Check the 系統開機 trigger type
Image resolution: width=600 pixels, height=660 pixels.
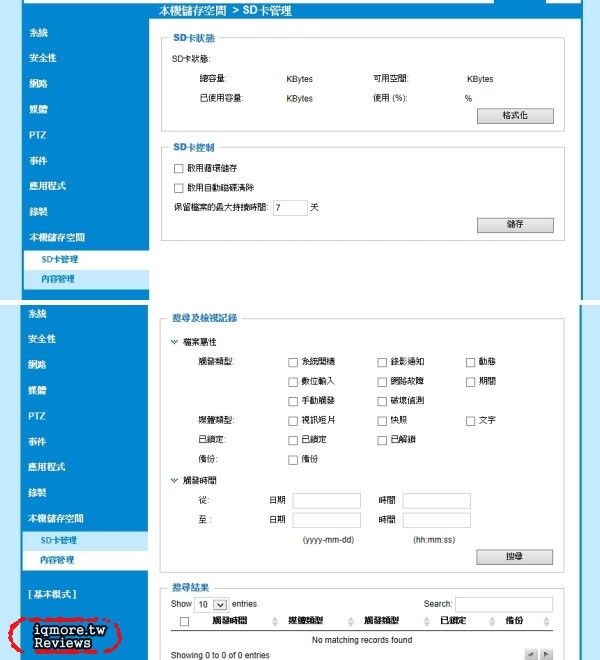(x=293, y=362)
